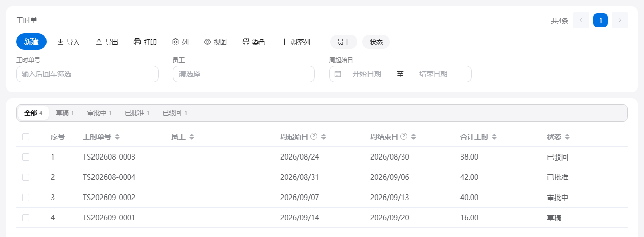Screen dimensions: 644x237
Task: Click the 16.00 total hours cell
Action: [469, 218]
